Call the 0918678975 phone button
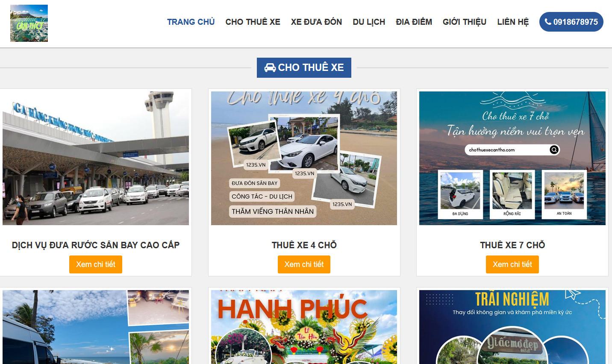The width and height of the screenshot is (612, 364). (x=571, y=22)
